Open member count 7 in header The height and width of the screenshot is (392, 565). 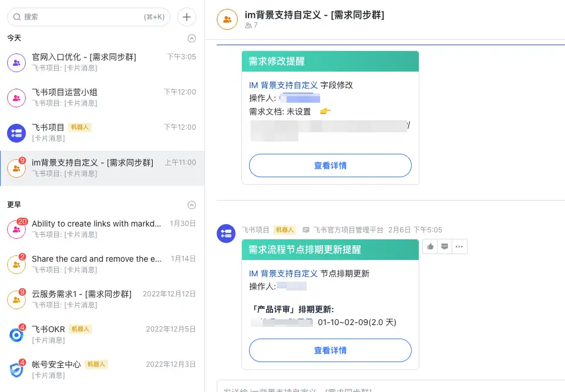(x=251, y=25)
